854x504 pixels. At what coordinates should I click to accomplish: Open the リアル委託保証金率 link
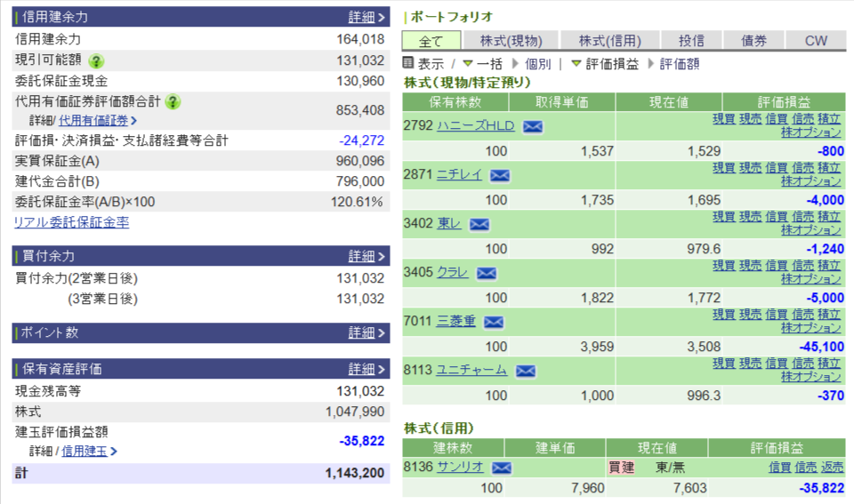click(x=71, y=222)
